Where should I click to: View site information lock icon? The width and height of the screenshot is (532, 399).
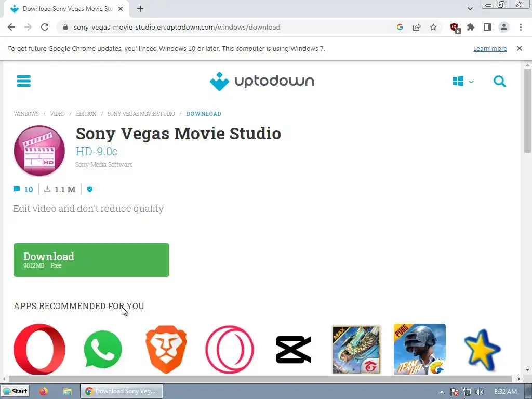pos(65,27)
